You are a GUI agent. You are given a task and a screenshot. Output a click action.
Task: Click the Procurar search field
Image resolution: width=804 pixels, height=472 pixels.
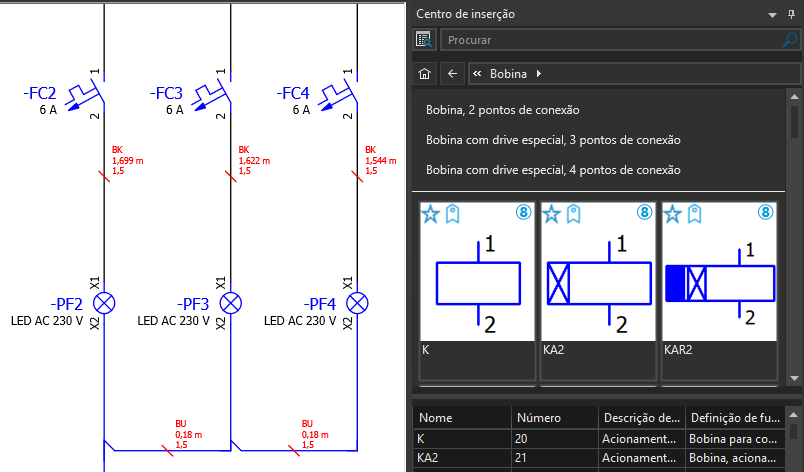(x=610, y=41)
